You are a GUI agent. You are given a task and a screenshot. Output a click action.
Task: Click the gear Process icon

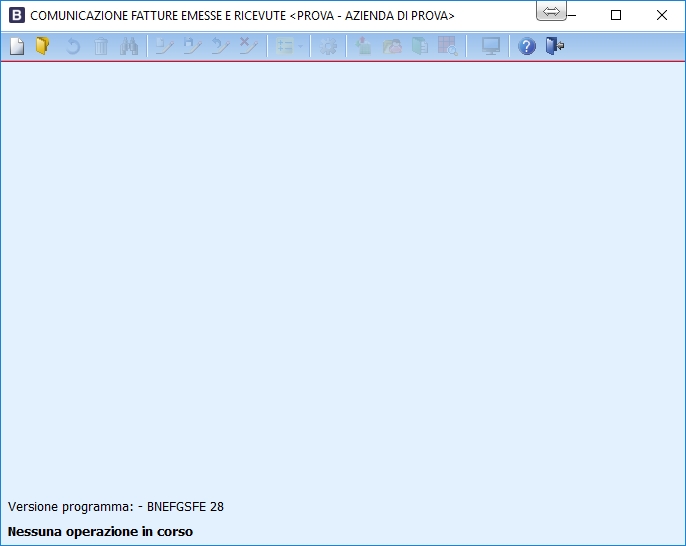tap(328, 46)
